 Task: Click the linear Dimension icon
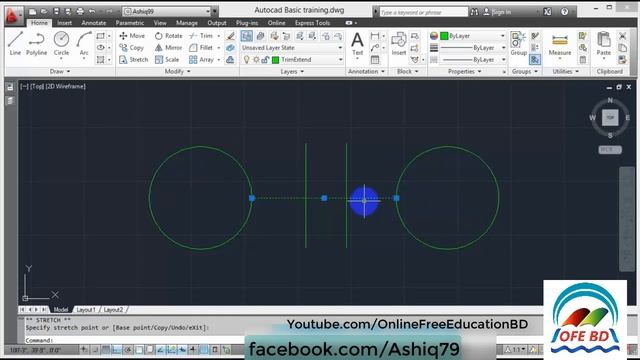375,36
